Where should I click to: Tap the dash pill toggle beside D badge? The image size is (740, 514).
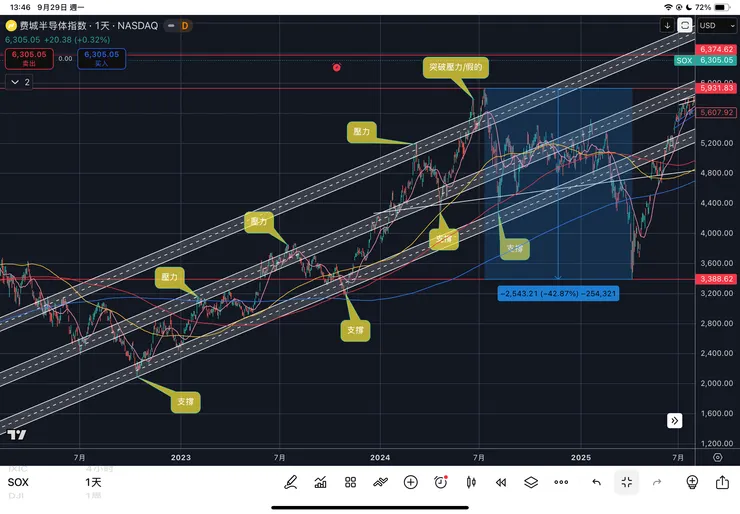[x=171, y=25]
